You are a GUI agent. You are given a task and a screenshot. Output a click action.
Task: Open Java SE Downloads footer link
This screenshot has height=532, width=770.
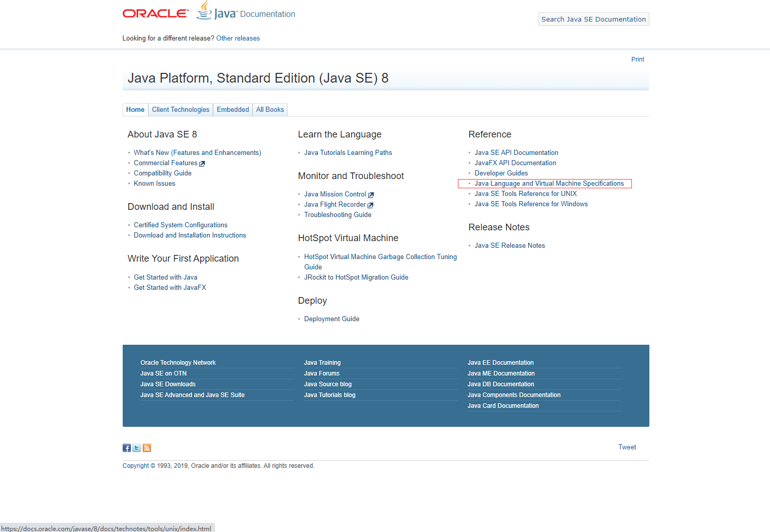tap(168, 384)
